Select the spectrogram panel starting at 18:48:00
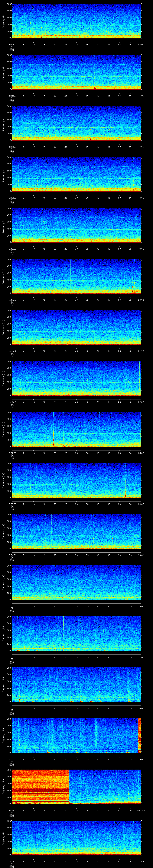The image size is (153, 868). (x=76, y=225)
